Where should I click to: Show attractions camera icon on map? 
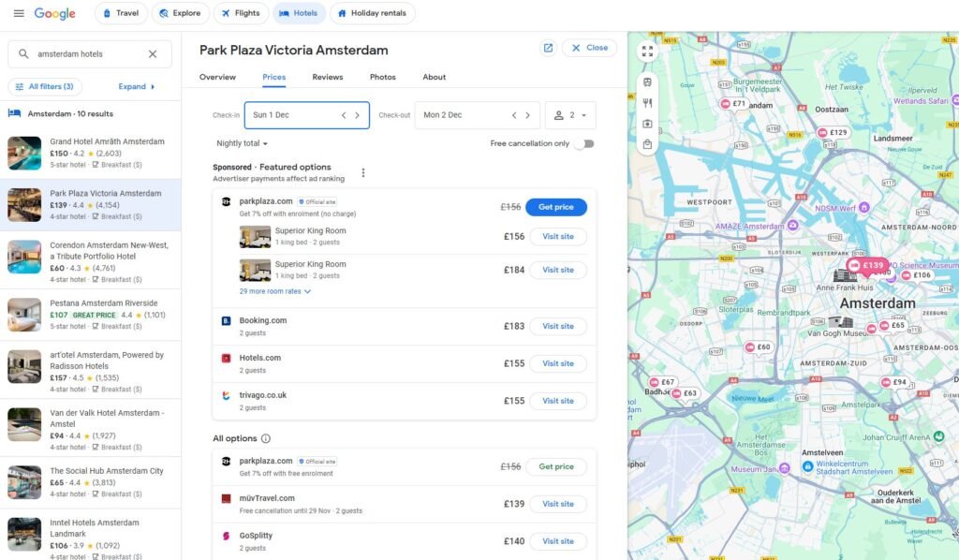[647, 124]
